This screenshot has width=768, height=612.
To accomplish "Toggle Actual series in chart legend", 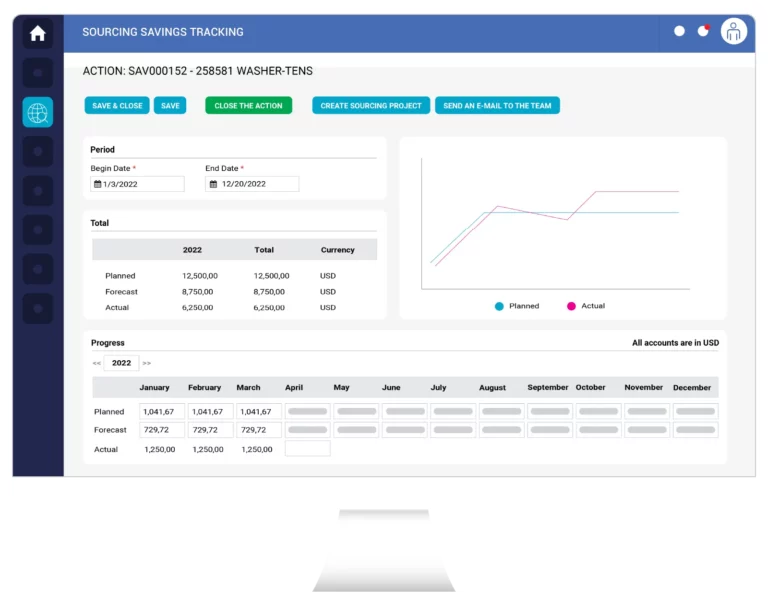I will (586, 306).
